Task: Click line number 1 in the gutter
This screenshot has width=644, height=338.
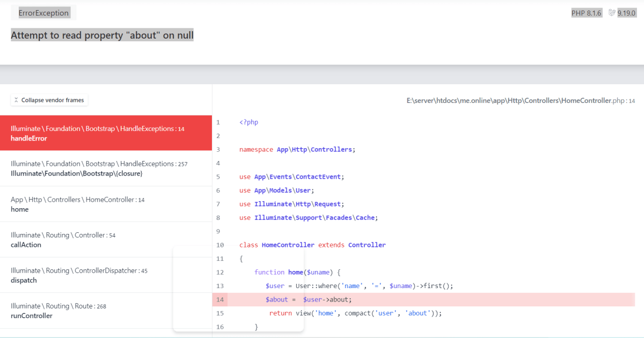Action: tap(218, 122)
